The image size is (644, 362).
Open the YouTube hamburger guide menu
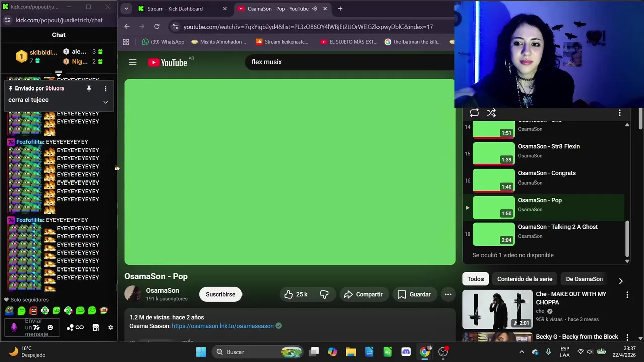(x=133, y=62)
